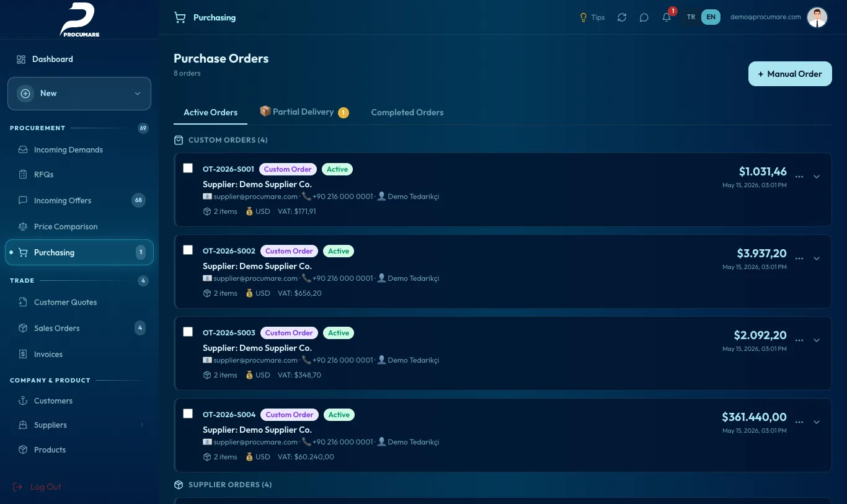The image size is (847, 504).
Task: Switch language to TR
Action: click(691, 17)
